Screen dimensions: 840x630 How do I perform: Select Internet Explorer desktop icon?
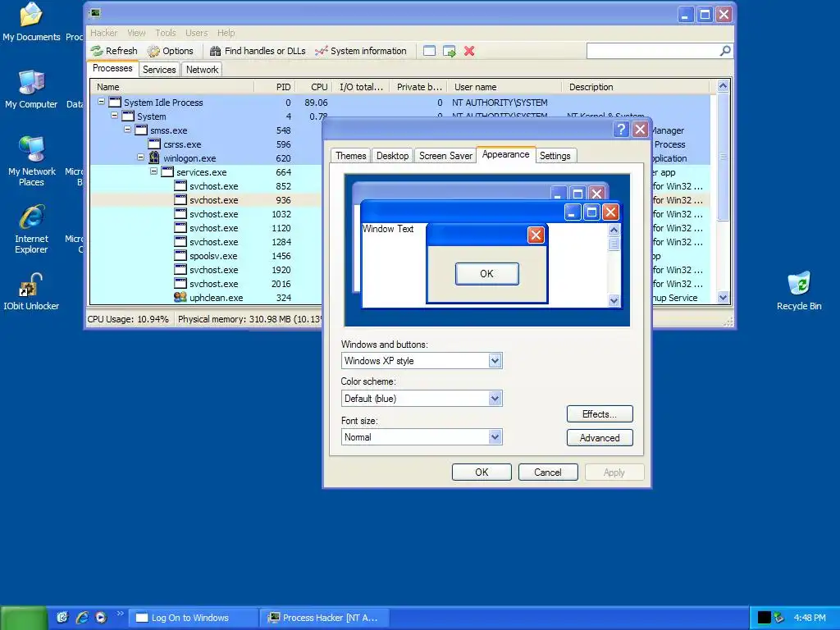tap(32, 229)
